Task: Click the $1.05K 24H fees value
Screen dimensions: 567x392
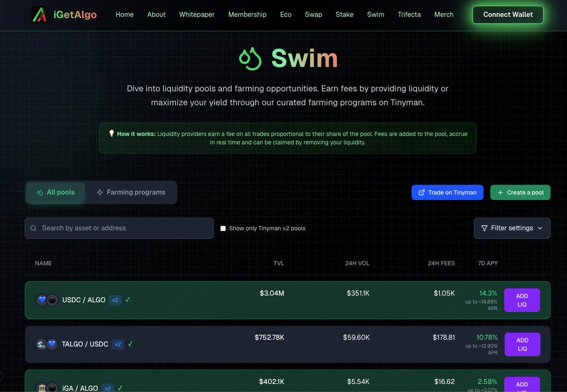Action: tap(444, 293)
